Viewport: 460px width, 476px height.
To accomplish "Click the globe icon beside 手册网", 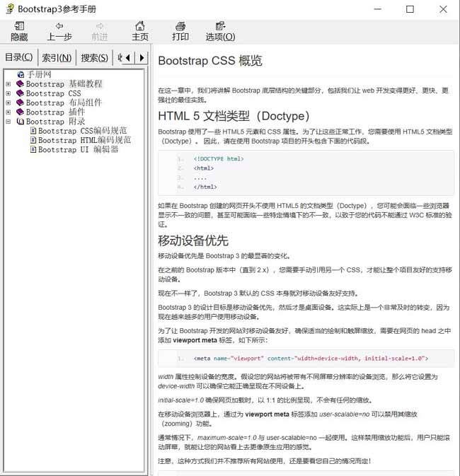I will click(21, 74).
